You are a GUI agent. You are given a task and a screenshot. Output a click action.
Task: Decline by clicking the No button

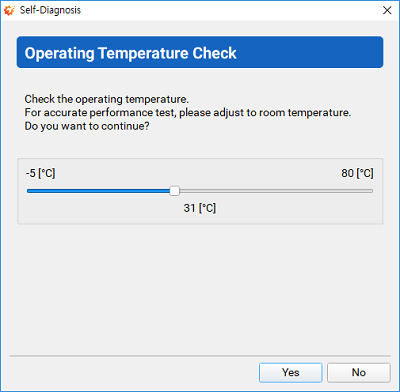[359, 372]
